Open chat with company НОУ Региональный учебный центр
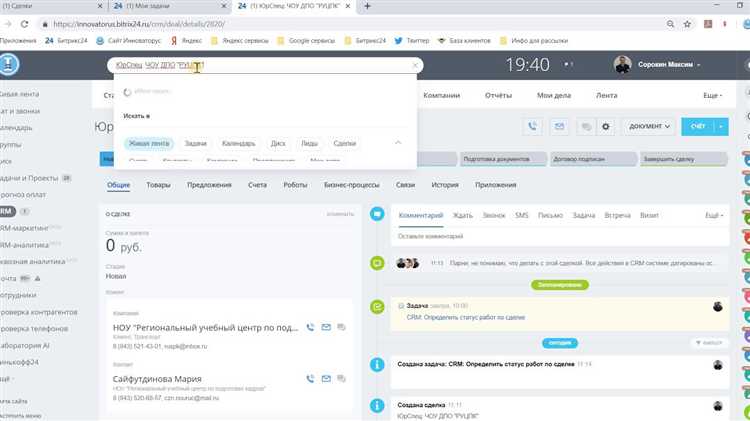This screenshot has height=421, width=750. [x=341, y=327]
